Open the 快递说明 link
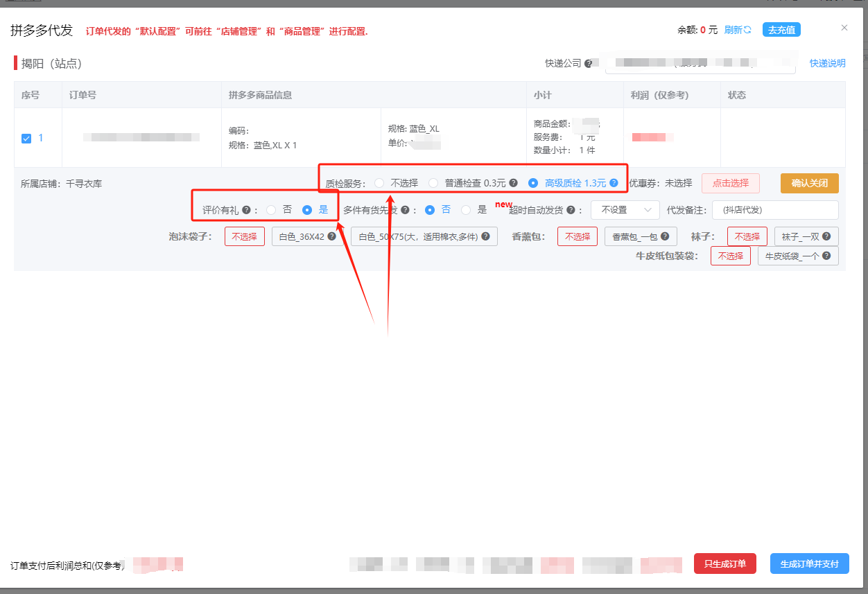The height and width of the screenshot is (594, 868). pos(828,63)
